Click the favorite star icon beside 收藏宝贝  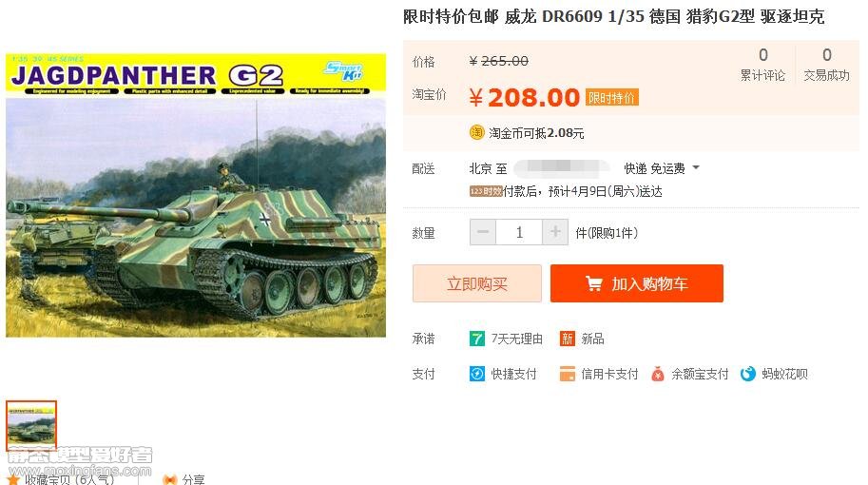coord(12,479)
